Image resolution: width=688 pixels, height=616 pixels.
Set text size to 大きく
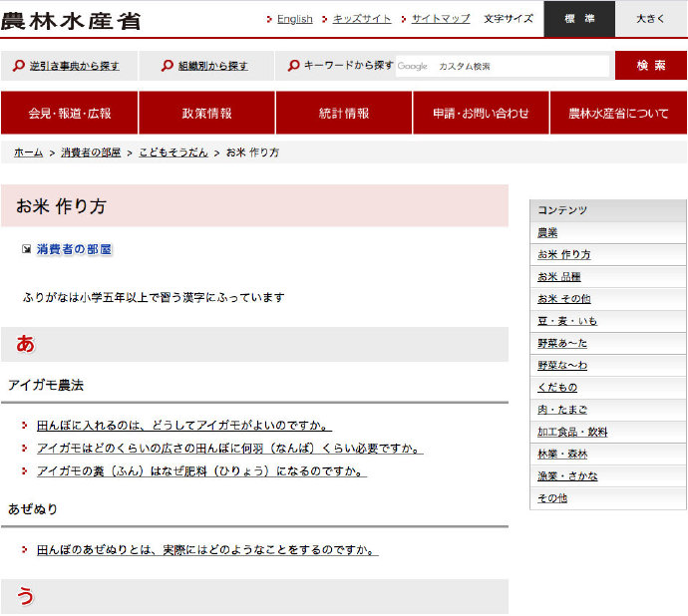click(x=651, y=19)
